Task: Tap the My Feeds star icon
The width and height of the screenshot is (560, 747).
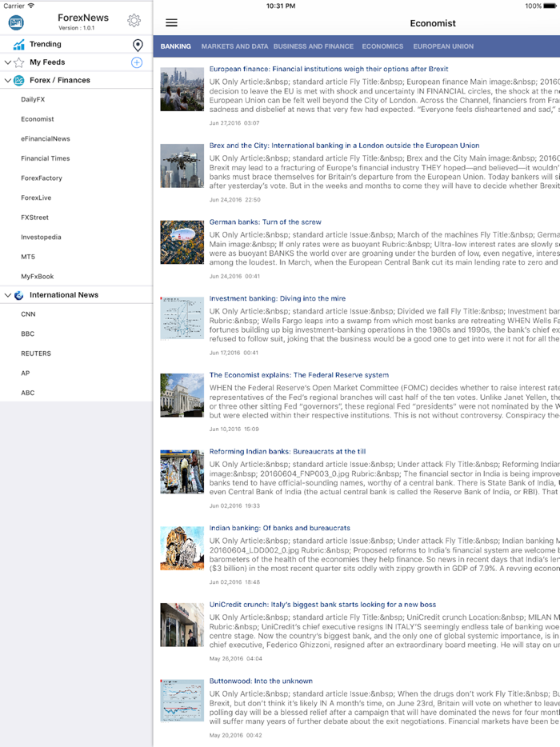Action: (18, 62)
